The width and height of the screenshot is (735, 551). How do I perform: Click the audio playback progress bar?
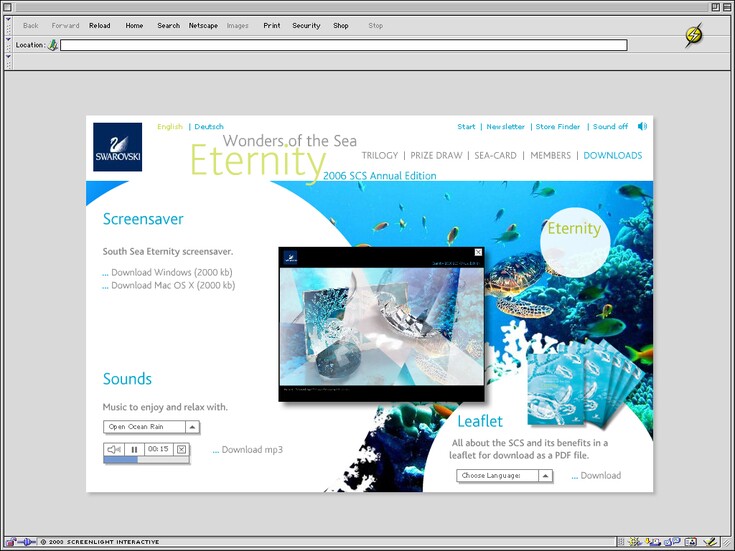[x=146, y=460]
